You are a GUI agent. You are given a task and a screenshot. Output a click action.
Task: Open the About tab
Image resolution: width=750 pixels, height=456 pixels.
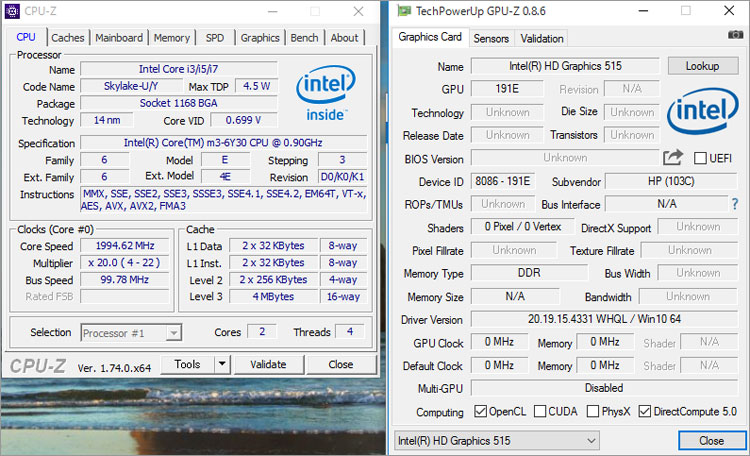[344, 37]
